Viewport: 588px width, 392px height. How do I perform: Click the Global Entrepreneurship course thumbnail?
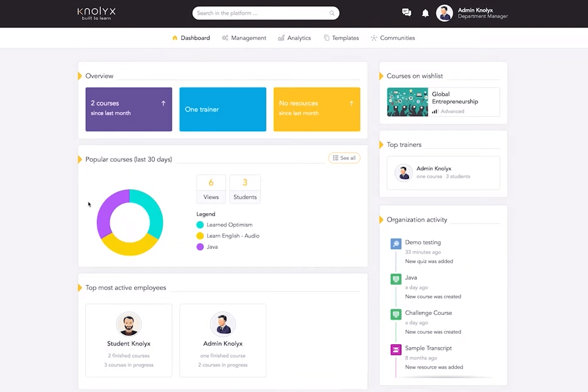tap(407, 102)
